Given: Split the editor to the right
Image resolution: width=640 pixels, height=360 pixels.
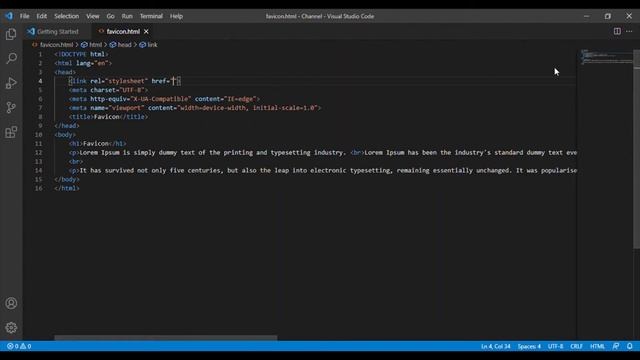Looking at the screenshot, I should [x=617, y=31].
